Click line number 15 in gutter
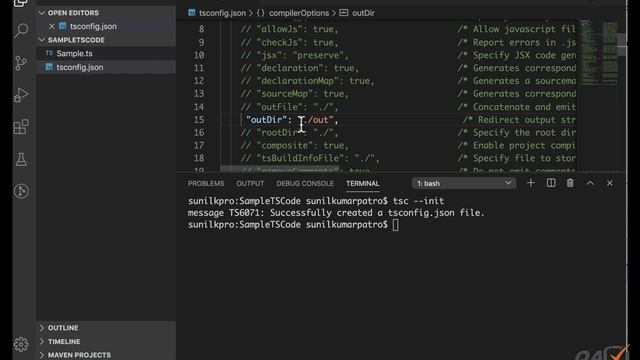 click(199, 120)
